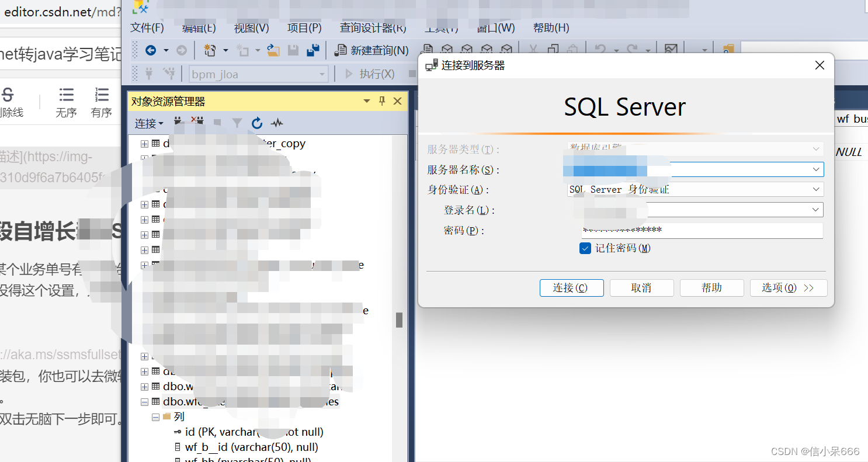Click the filter funnel icon in Object Explorer
868x462 pixels.
pyautogui.click(x=237, y=123)
